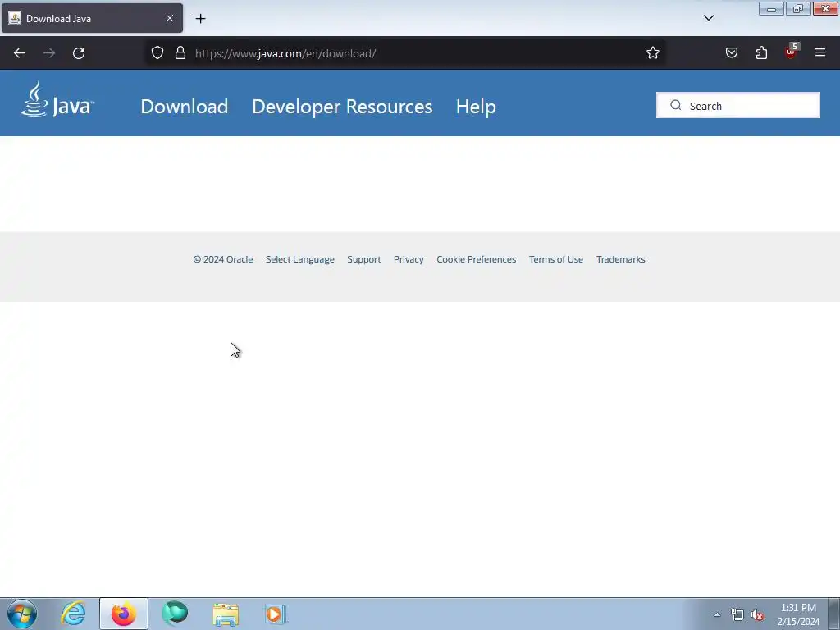840x630 pixels.
Task: Open the Download menu item
Action: [x=185, y=107]
